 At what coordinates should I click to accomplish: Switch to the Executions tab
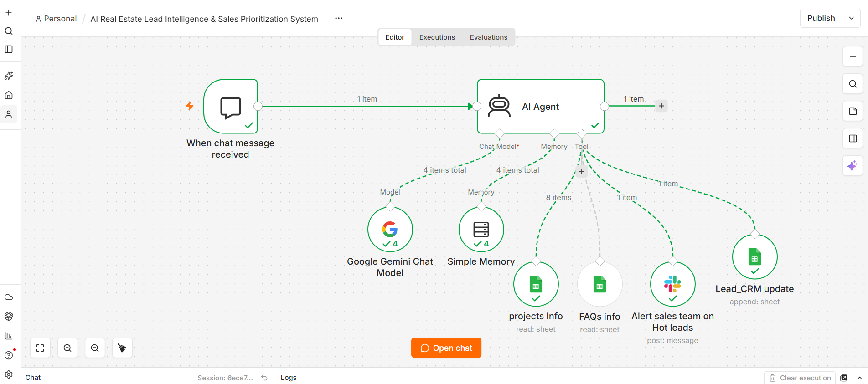(x=437, y=37)
